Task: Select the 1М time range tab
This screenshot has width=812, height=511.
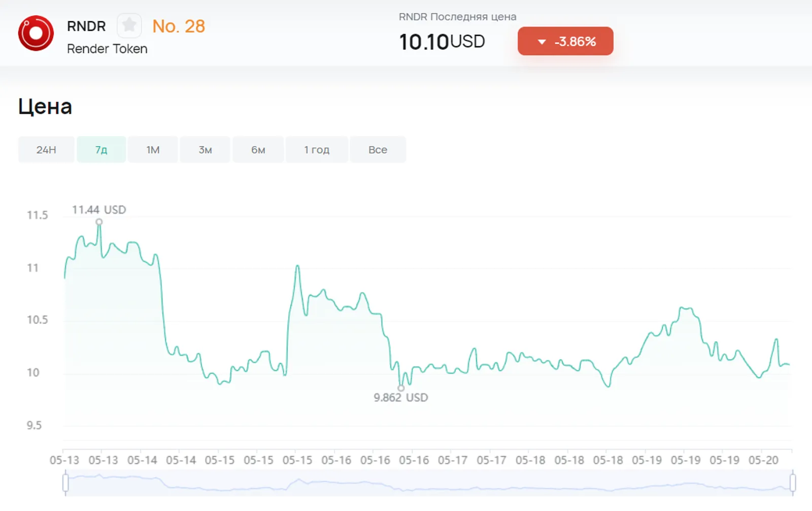Action: (x=153, y=150)
